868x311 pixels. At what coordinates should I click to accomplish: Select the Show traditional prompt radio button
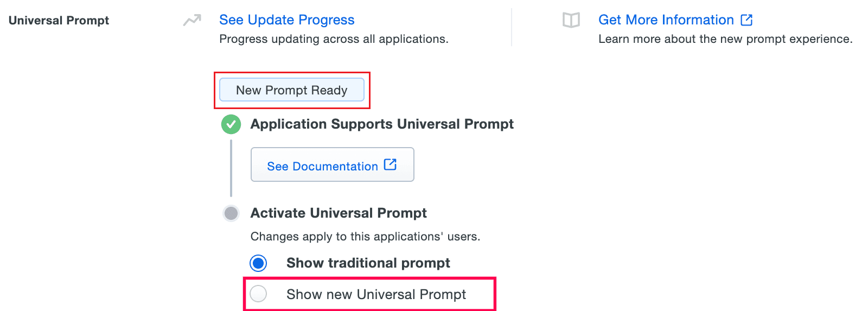[x=258, y=263]
